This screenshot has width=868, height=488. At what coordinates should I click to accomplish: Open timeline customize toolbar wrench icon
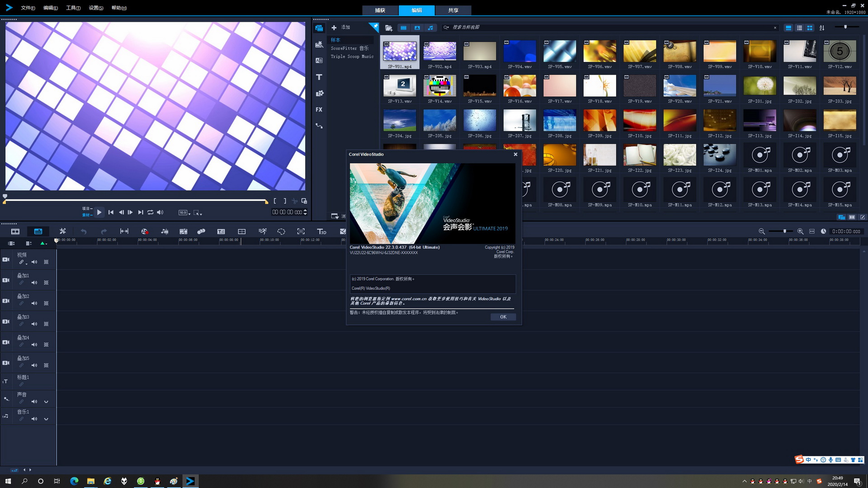pyautogui.click(x=63, y=231)
